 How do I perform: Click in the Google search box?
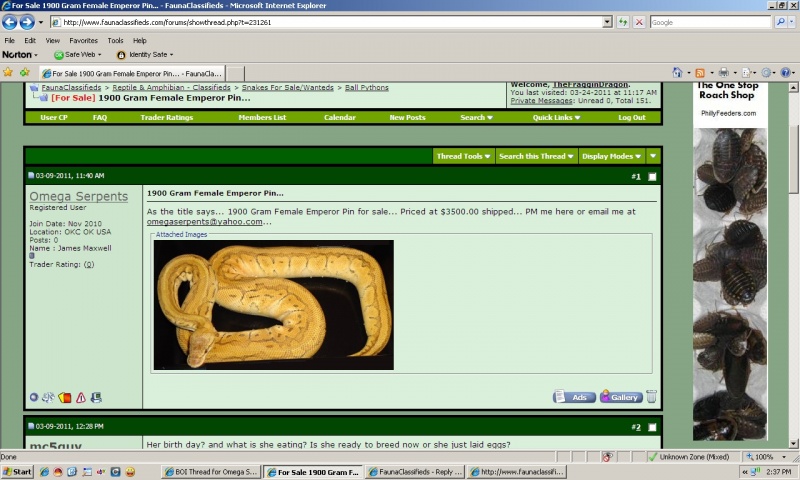click(710, 22)
